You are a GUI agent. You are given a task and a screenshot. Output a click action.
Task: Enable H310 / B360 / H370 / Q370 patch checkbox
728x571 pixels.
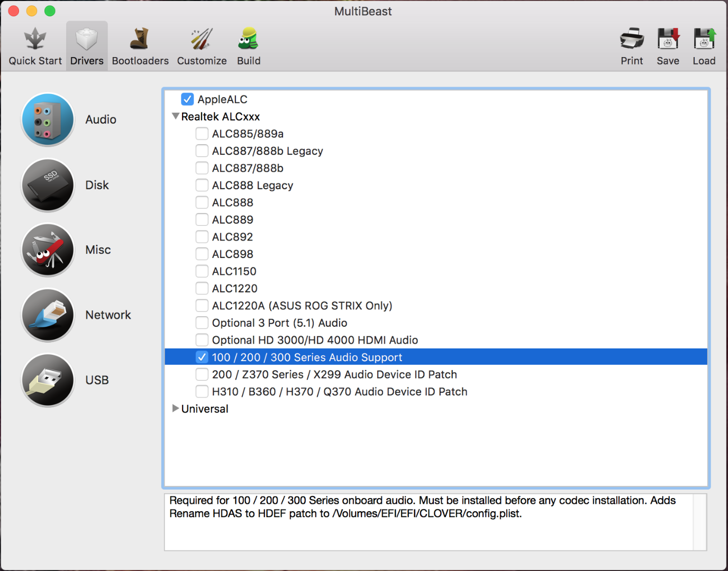[x=202, y=392]
